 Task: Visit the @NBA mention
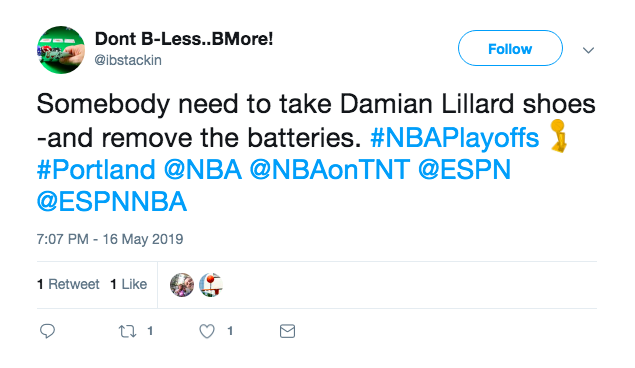(x=203, y=170)
